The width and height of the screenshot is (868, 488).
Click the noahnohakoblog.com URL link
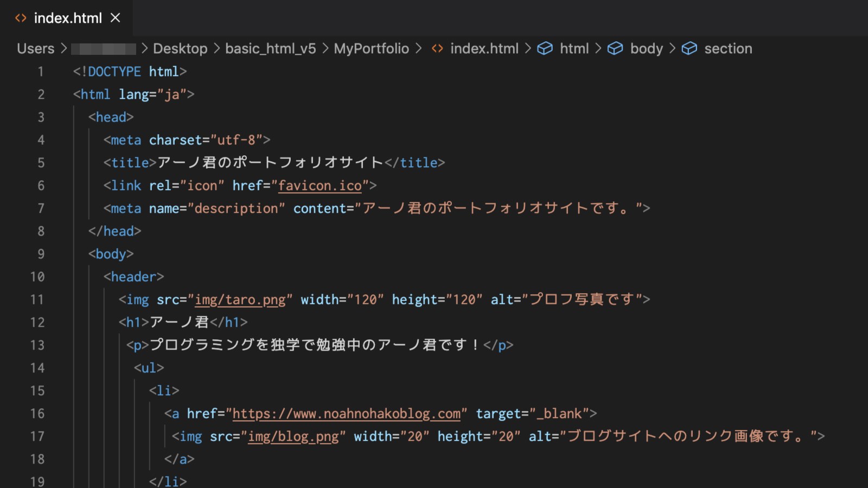(346, 414)
